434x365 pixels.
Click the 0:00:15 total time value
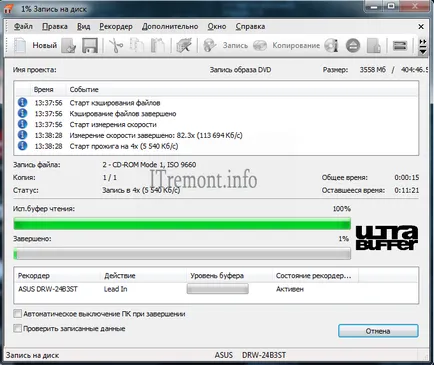[407, 177]
